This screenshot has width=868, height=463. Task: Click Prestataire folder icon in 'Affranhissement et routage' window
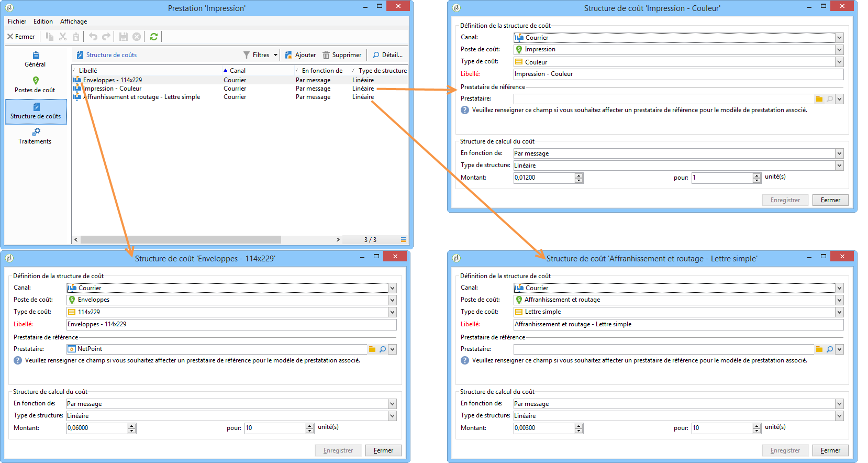tap(819, 349)
